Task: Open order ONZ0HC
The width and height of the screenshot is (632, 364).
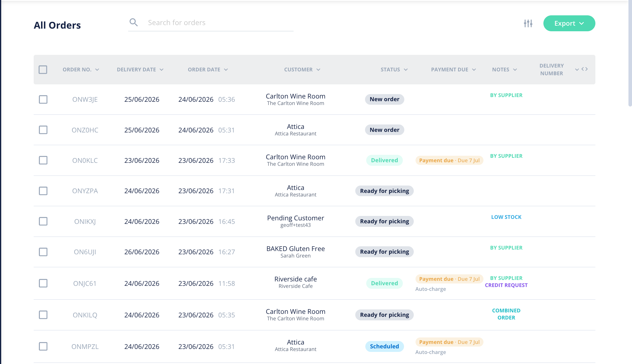Action: click(85, 130)
